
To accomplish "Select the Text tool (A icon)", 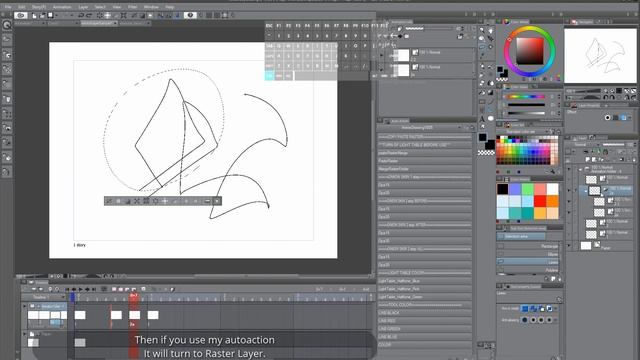I will 482,119.
